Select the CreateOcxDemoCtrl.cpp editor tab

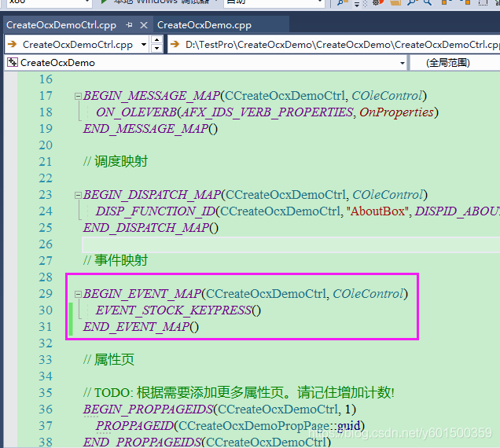point(61,25)
